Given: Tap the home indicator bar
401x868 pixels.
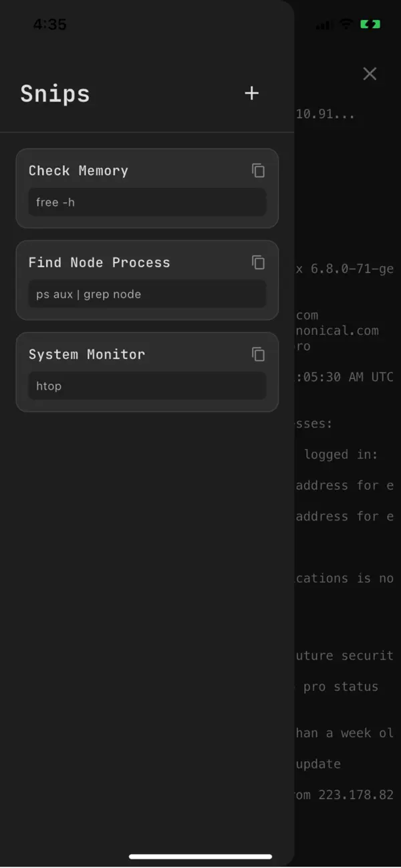Looking at the screenshot, I should [x=200, y=857].
